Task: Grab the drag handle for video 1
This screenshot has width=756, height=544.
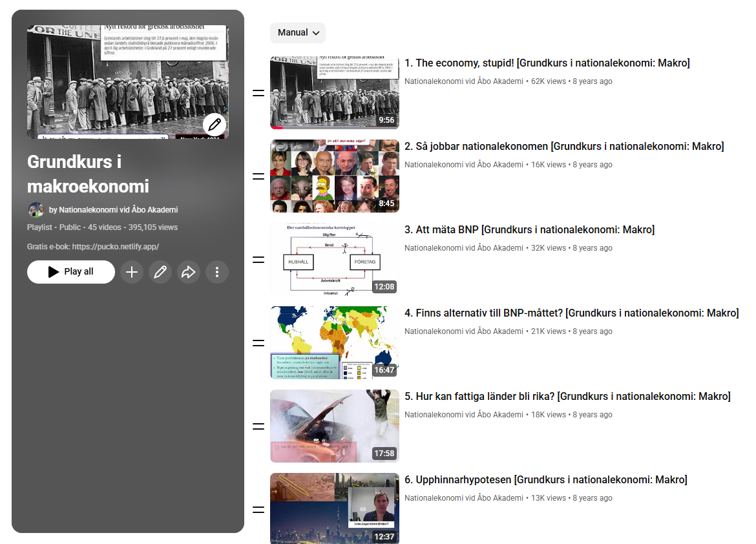Action: click(258, 93)
